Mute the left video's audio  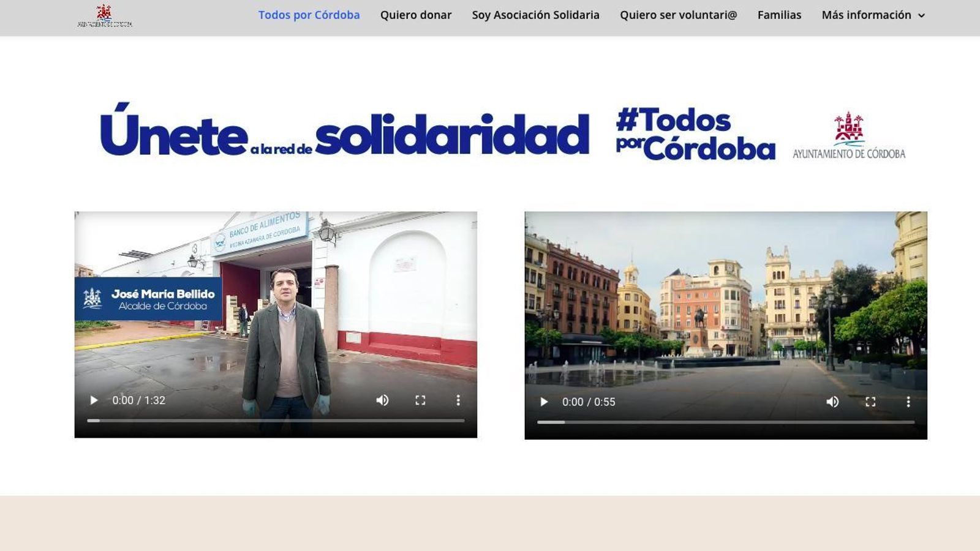point(383,400)
